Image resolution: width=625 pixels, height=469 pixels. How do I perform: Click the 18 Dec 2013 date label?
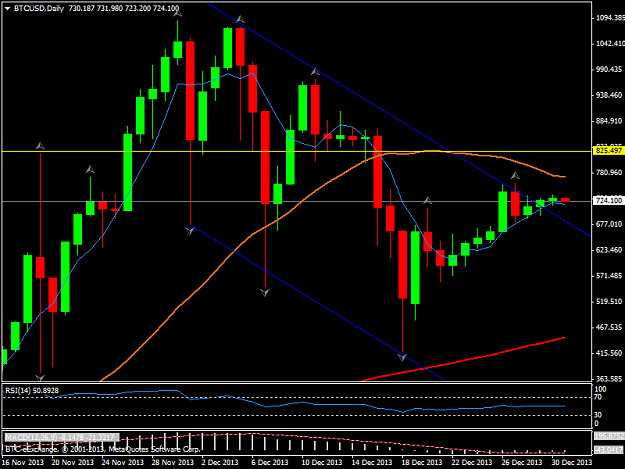[x=422, y=462]
